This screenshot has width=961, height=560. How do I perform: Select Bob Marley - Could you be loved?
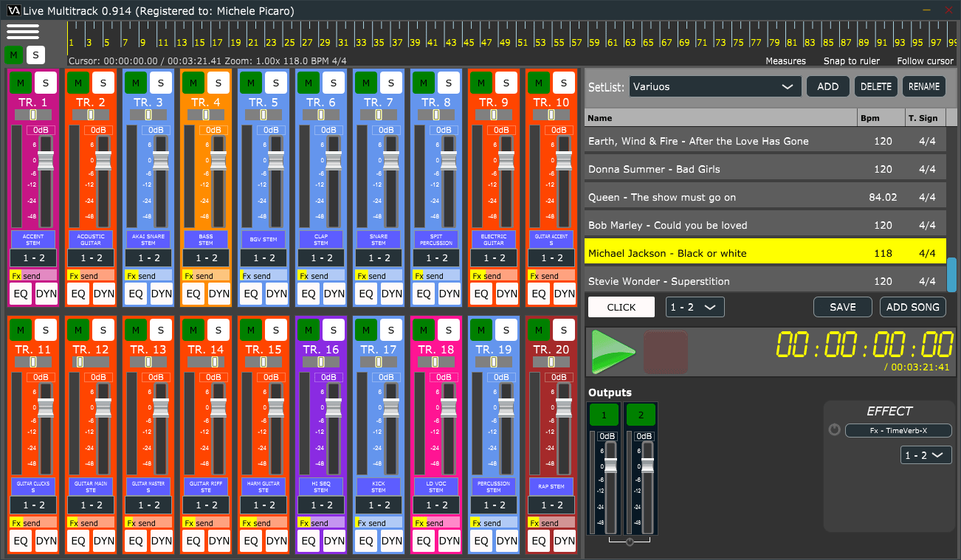click(765, 225)
